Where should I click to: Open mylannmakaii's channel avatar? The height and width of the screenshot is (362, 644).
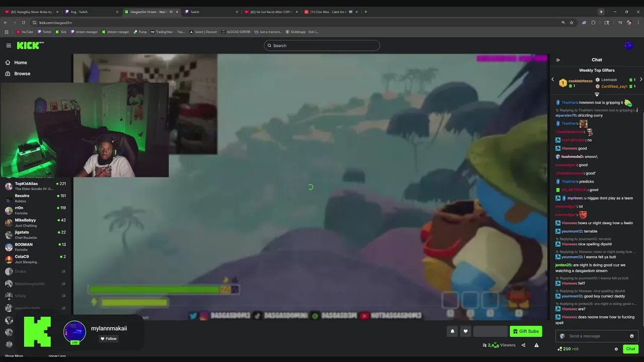[74, 332]
